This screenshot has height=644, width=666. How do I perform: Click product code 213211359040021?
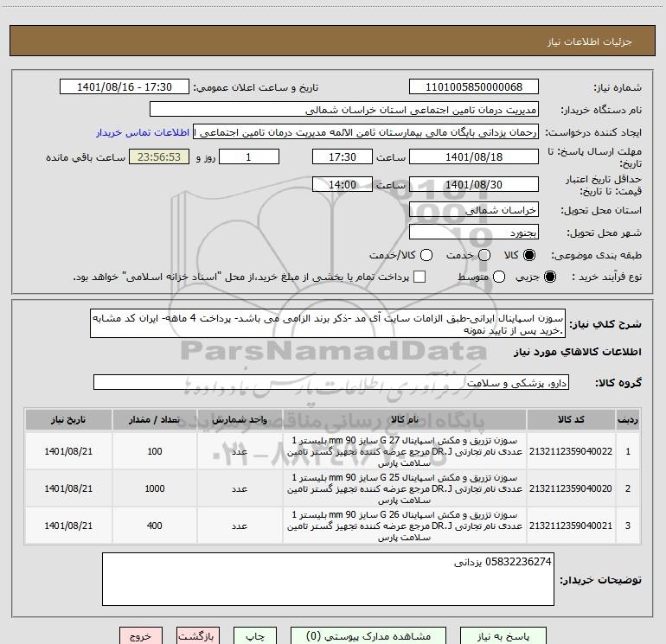(571, 526)
